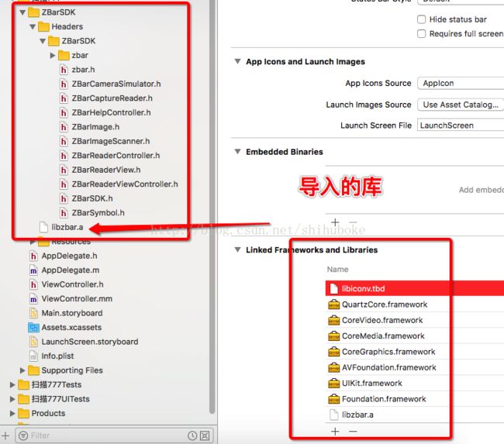Select Info.plist file icon
This screenshot has width=504, height=444.
pyautogui.click(x=33, y=356)
